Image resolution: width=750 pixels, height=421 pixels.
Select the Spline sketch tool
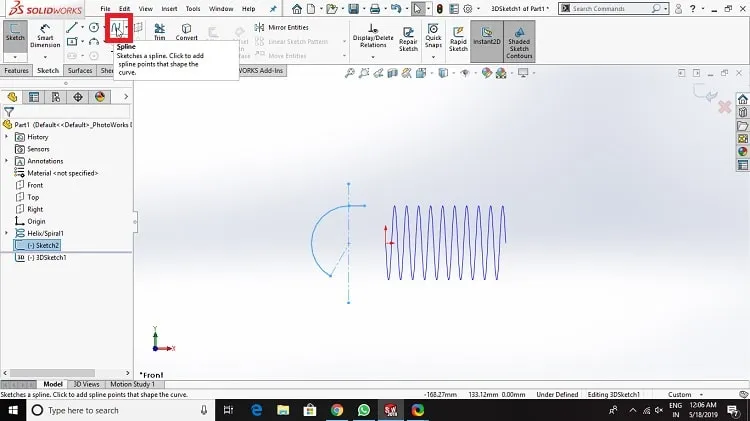pos(117,29)
